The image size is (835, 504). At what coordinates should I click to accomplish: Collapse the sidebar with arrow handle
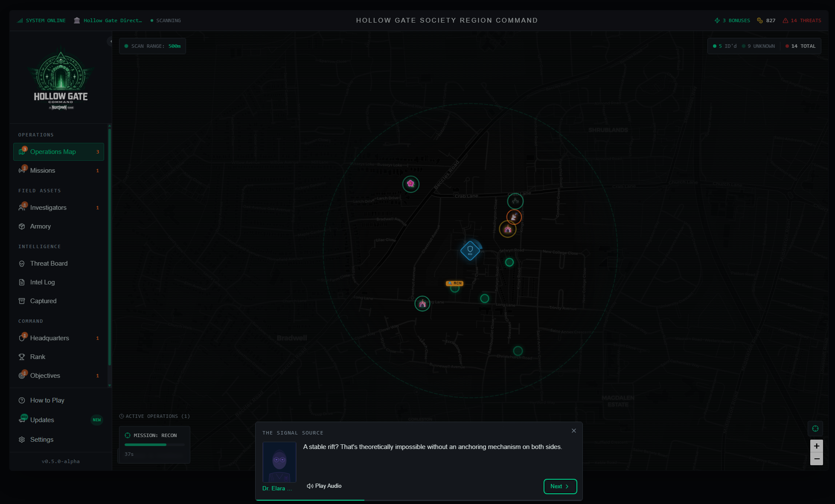pyautogui.click(x=111, y=41)
